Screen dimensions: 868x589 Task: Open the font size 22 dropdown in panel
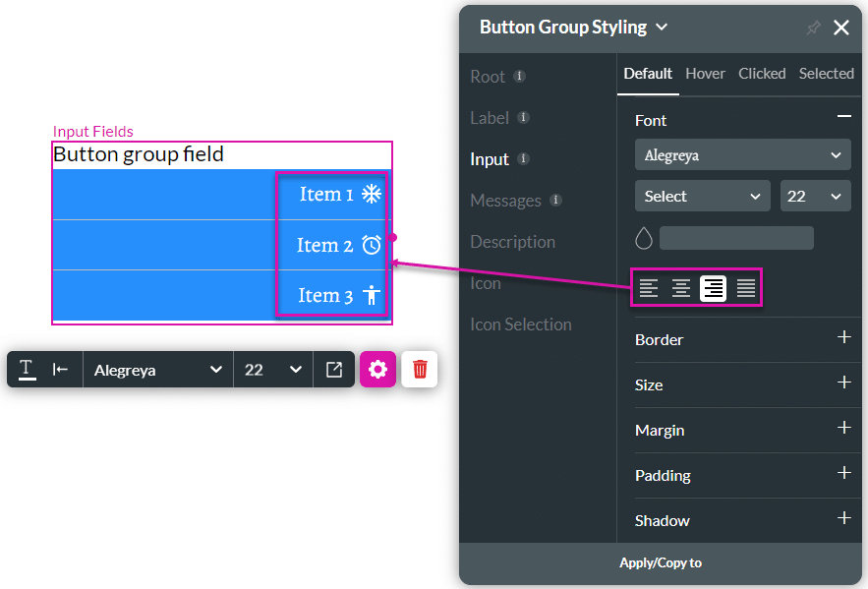816,196
